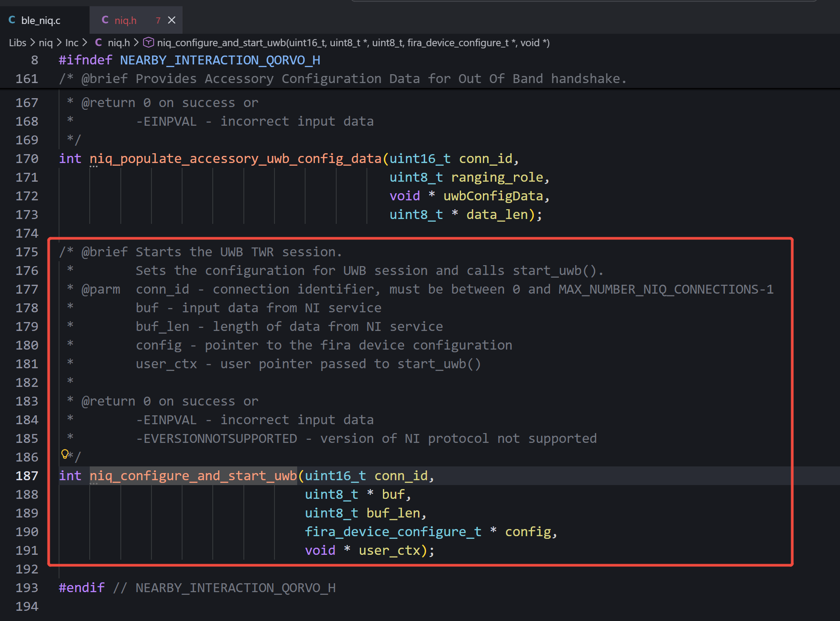The height and width of the screenshot is (621, 840).
Task: Select the niq.h tab label
Action: click(125, 20)
